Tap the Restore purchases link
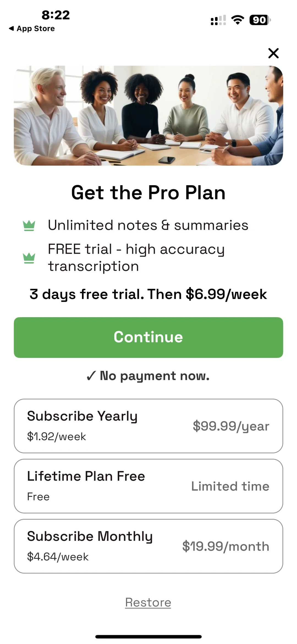The width and height of the screenshot is (297, 644). (148, 602)
